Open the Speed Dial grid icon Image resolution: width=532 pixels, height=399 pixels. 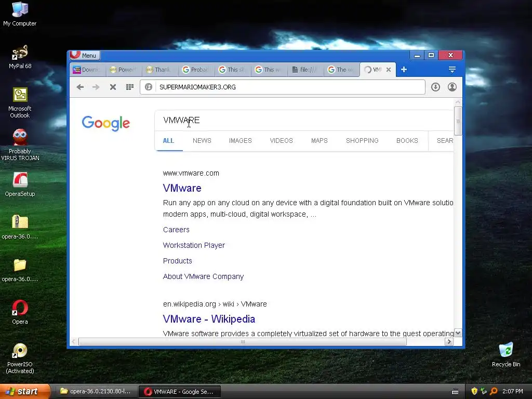[129, 87]
